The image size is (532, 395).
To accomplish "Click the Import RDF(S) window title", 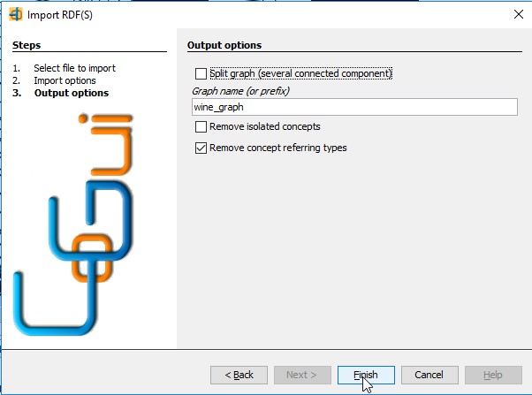I will pos(60,15).
